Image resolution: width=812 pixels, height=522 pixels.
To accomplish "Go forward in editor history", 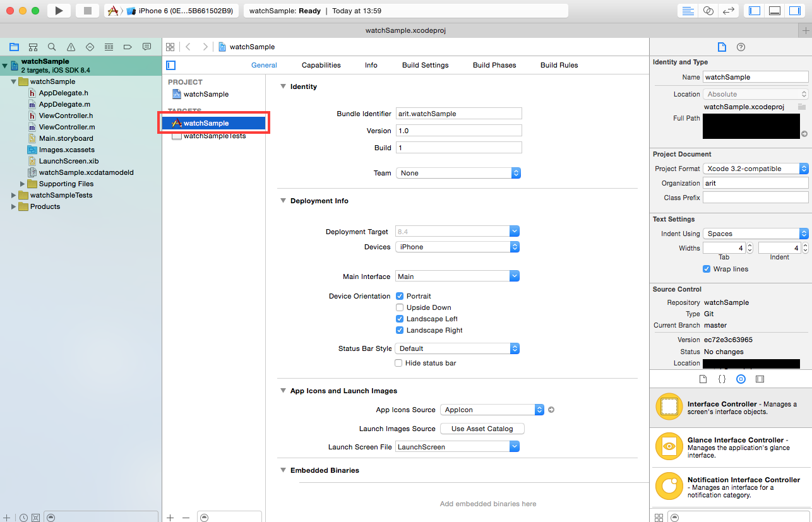I will [x=205, y=47].
